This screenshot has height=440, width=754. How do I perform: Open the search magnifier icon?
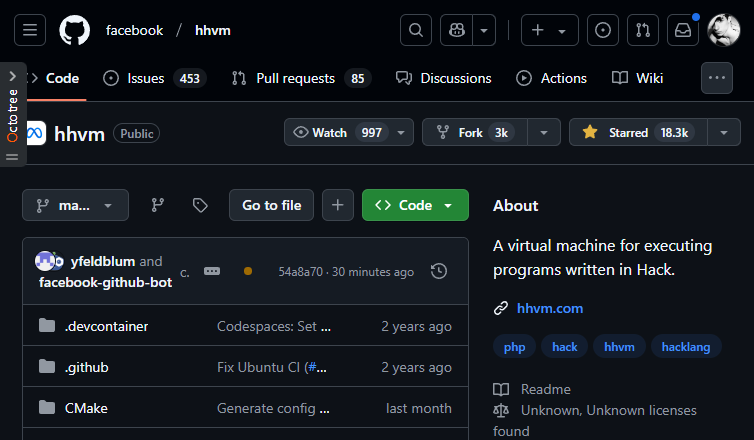[x=416, y=30]
